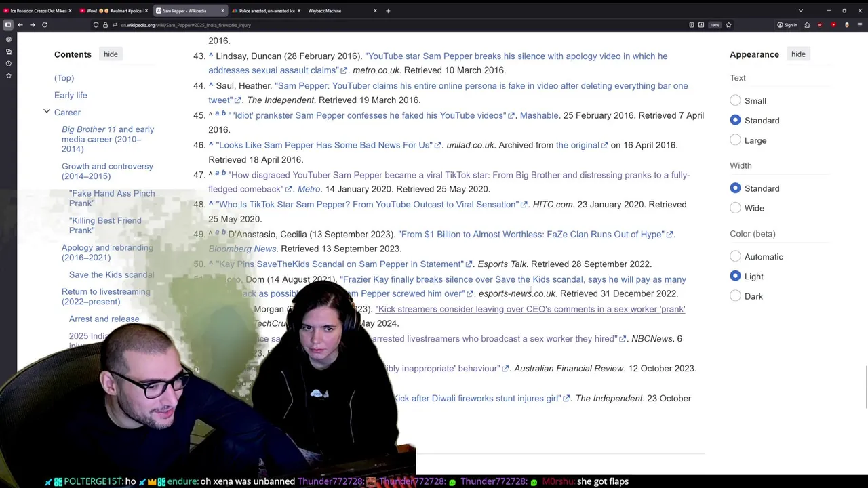Jump up via caret of reference 46

(x=211, y=145)
